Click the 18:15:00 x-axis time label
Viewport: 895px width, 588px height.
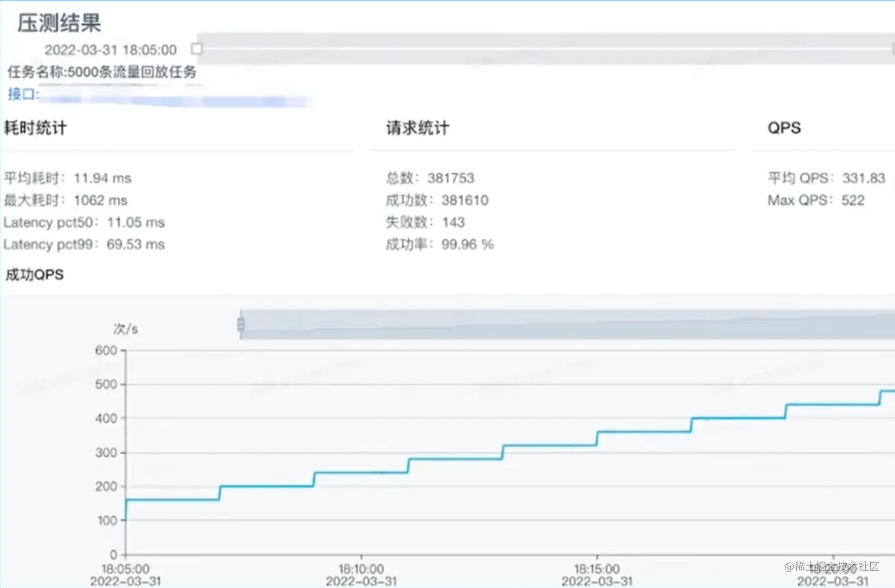pos(597,568)
